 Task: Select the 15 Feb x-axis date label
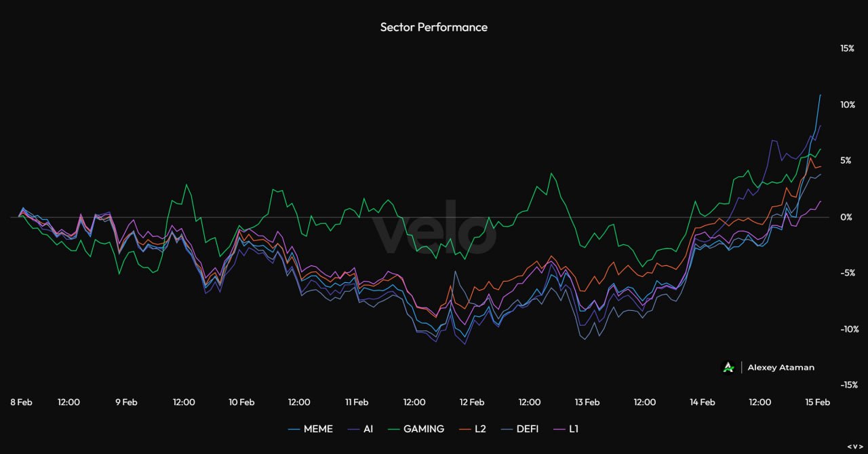818,402
